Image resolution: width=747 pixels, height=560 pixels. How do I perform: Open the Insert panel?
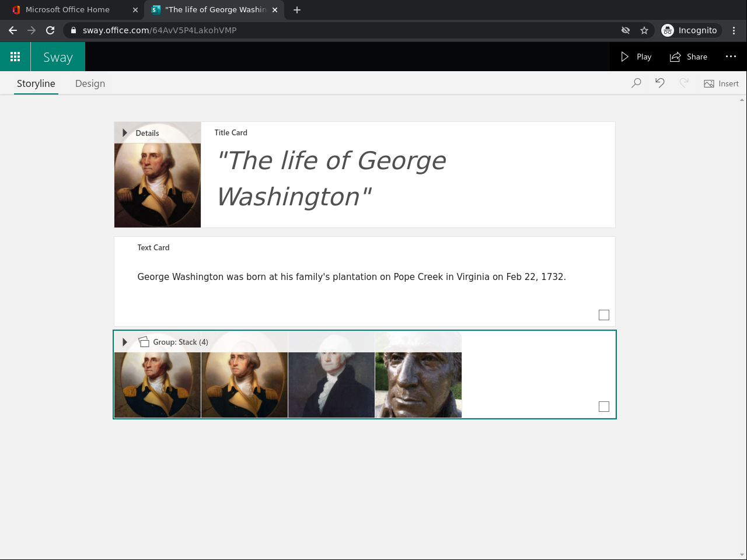pyautogui.click(x=721, y=83)
